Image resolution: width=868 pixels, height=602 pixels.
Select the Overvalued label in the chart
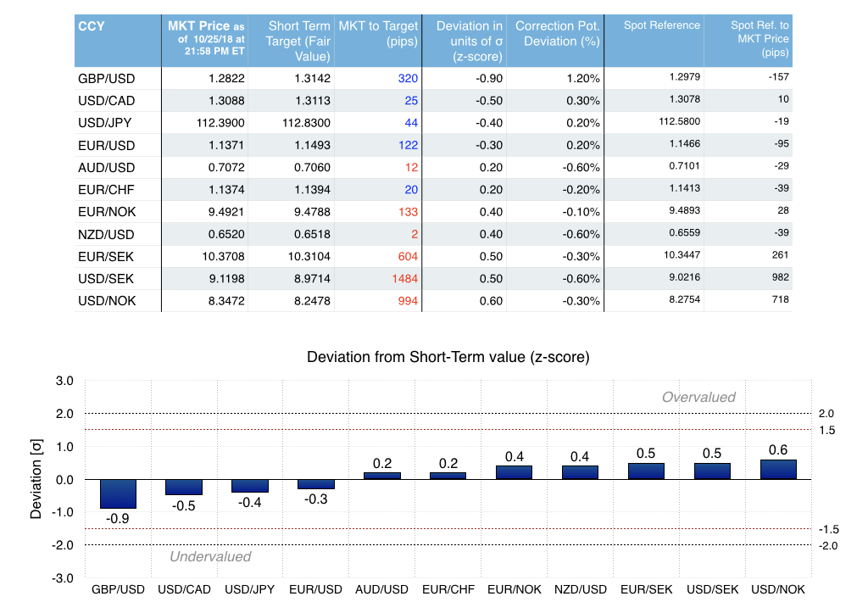698,397
